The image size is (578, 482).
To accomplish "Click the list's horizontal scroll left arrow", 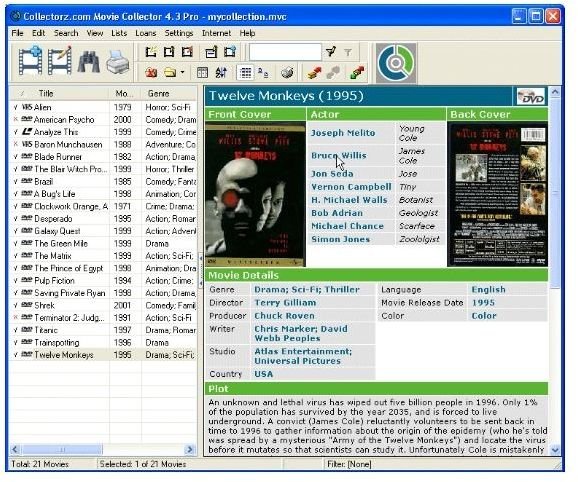I will pos(15,449).
